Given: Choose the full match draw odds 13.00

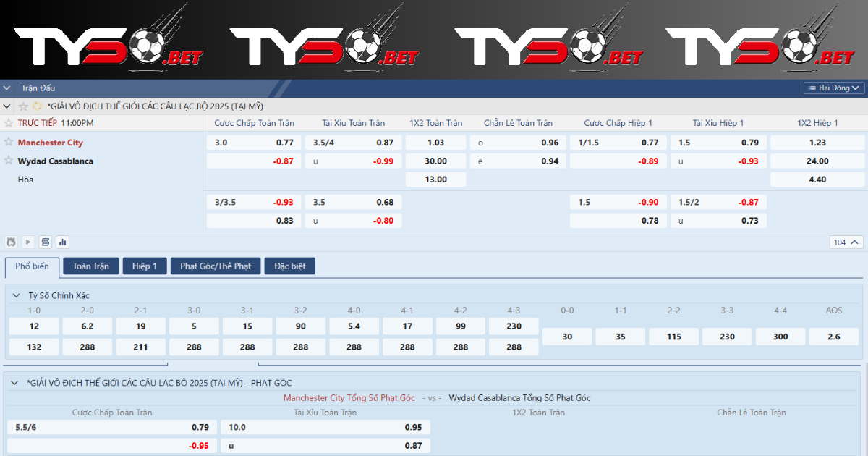Looking at the screenshot, I should (x=436, y=180).
